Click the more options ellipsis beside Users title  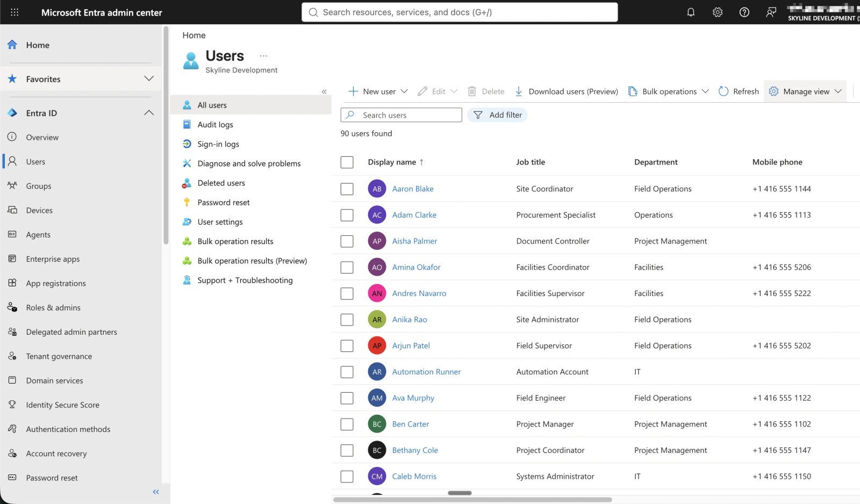click(x=263, y=56)
